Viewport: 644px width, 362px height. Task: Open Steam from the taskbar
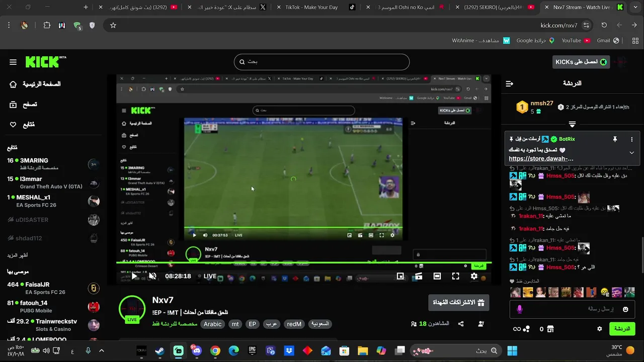point(159,350)
